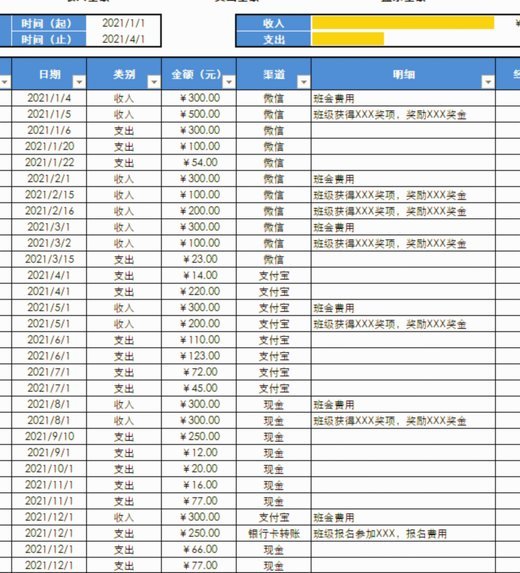Select the date cell 2021/2/16

(x=49, y=210)
